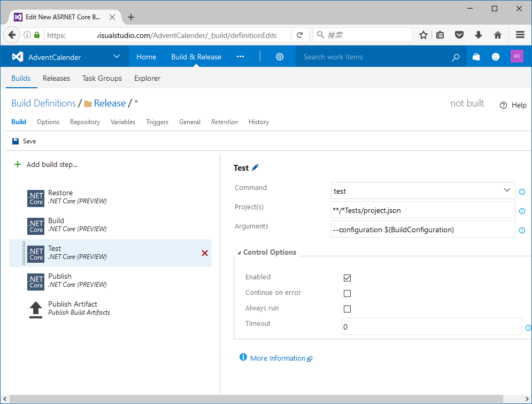Check the Always run checkbox

point(347,309)
